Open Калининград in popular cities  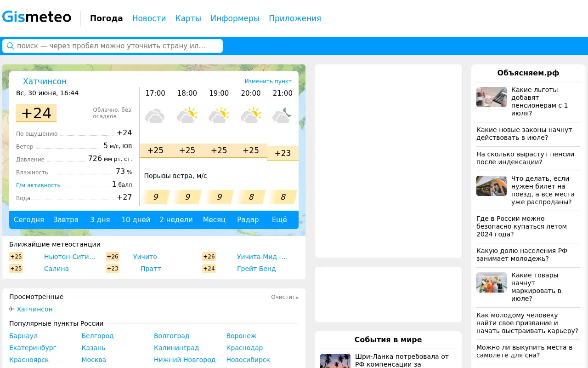(x=176, y=348)
